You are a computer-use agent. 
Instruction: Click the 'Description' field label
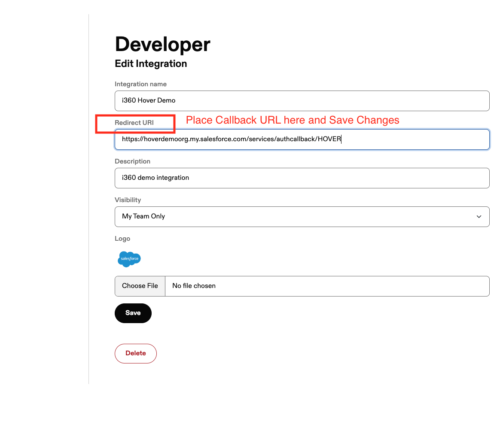132,161
